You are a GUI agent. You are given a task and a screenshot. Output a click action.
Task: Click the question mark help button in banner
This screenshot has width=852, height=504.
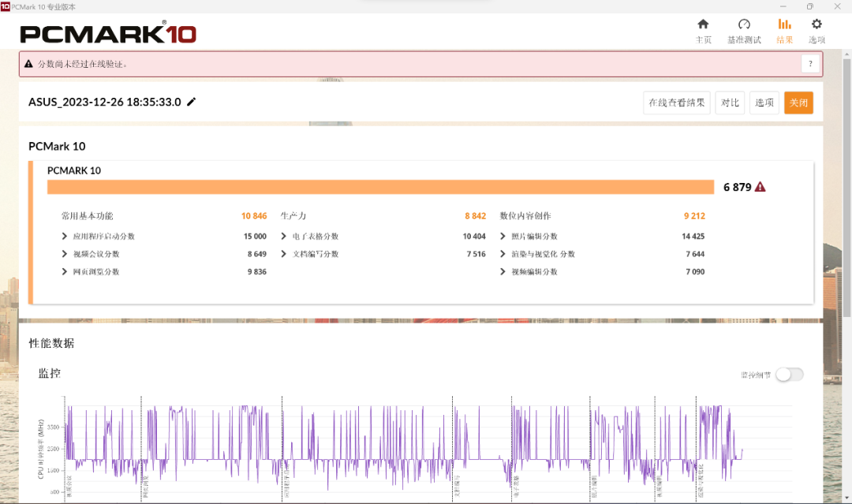(810, 64)
